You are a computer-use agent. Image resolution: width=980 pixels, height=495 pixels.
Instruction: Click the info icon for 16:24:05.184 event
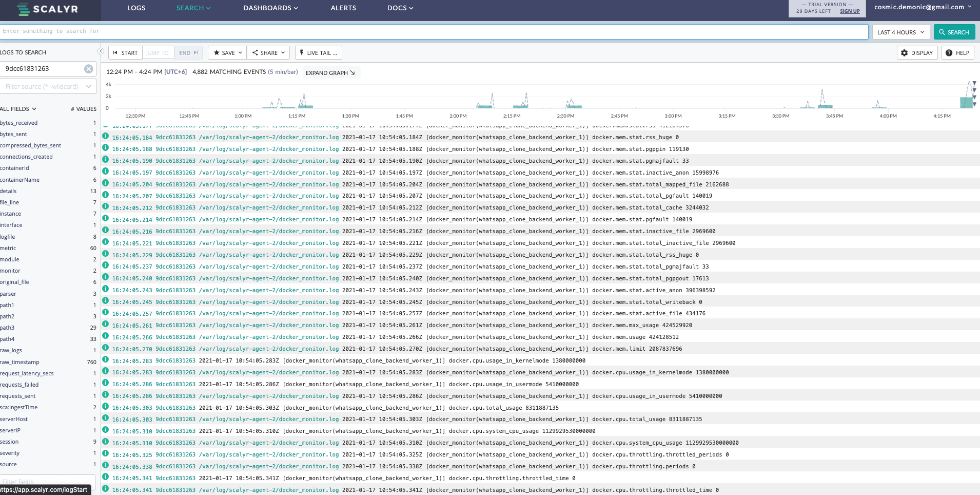[x=106, y=136]
